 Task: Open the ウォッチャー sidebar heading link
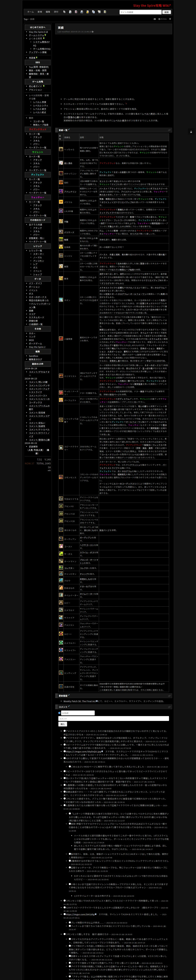[38, 197]
